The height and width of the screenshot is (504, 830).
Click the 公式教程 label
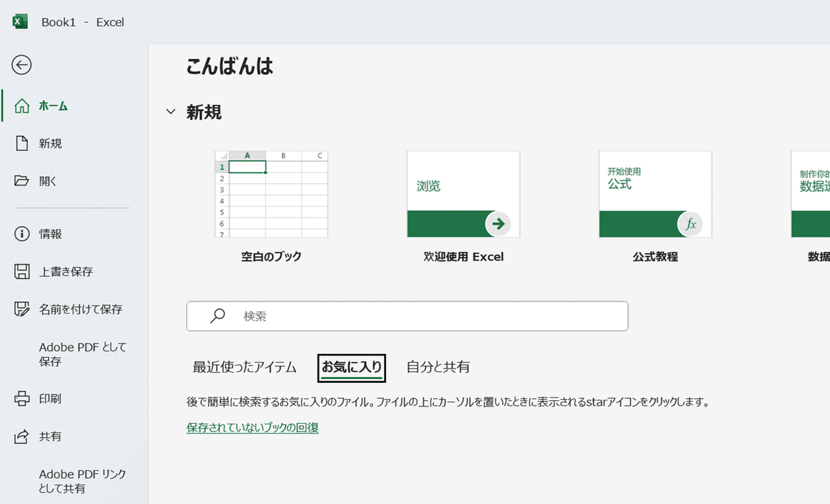click(x=655, y=256)
